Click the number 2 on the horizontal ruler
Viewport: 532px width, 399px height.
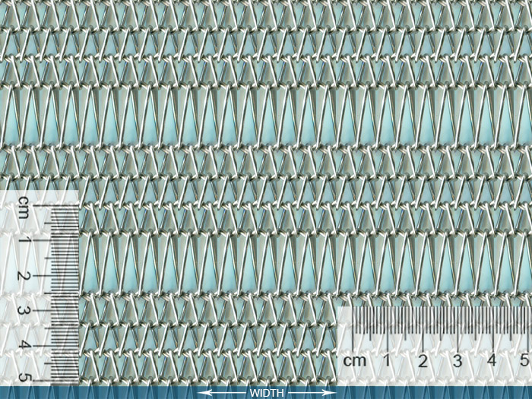pyautogui.click(x=423, y=359)
